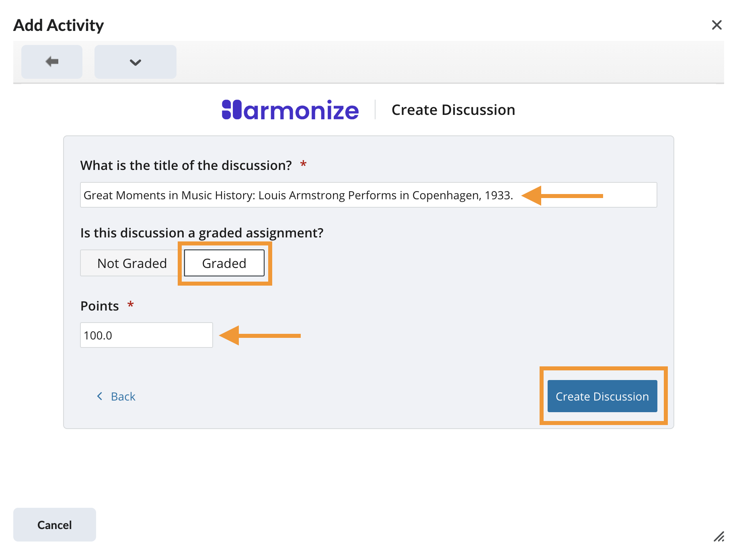Screen dimensions: 739x560
Task: Click the Points value input field
Action: 146,335
